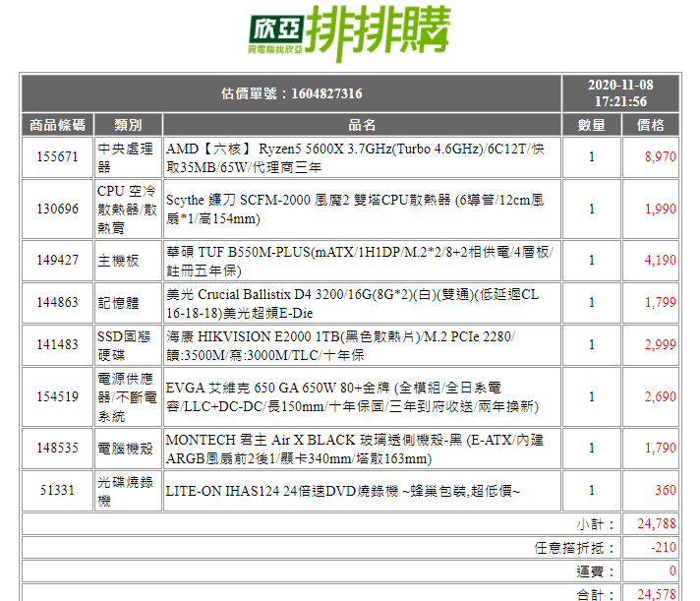Click the discount value -210

point(664,548)
